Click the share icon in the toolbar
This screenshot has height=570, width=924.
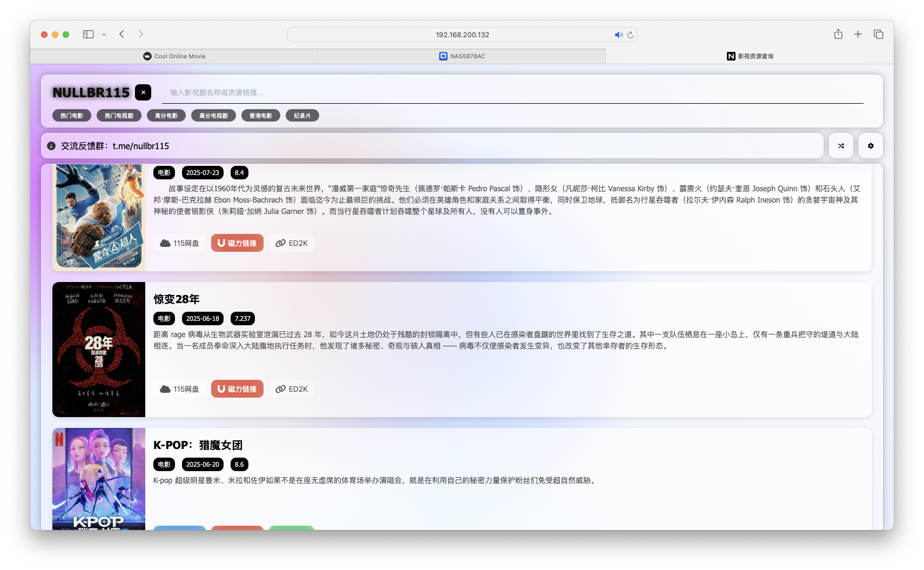[838, 34]
